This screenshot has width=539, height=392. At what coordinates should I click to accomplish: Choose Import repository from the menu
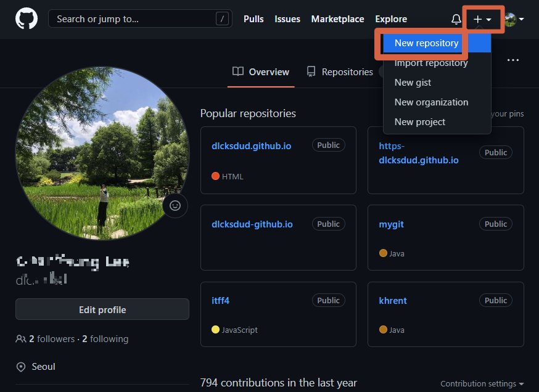(437, 63)
